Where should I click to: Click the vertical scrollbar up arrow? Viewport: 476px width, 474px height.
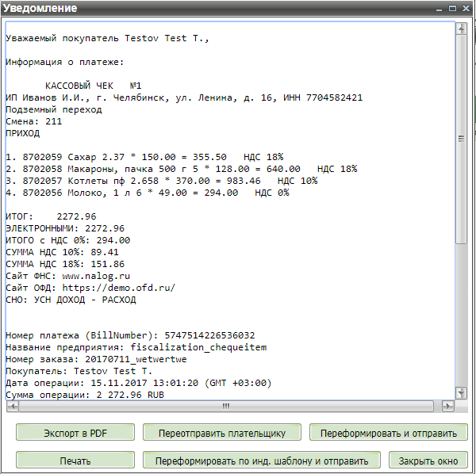tap(461, 29)
